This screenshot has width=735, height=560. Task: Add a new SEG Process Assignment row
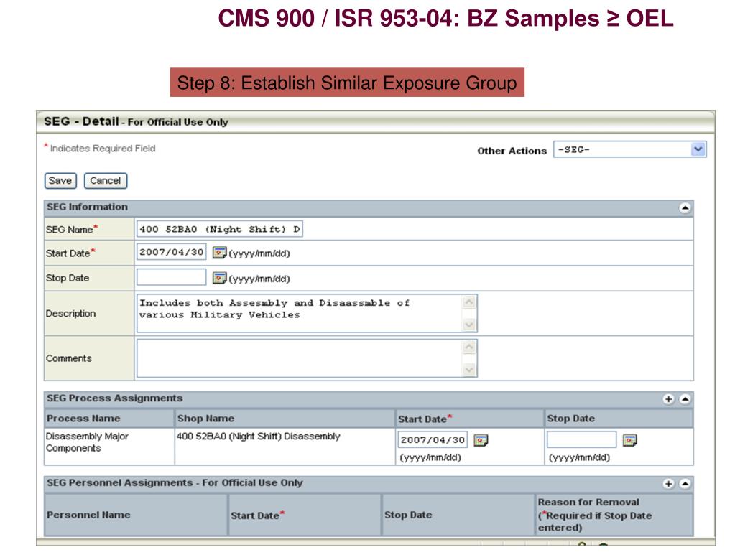[669, 399]
